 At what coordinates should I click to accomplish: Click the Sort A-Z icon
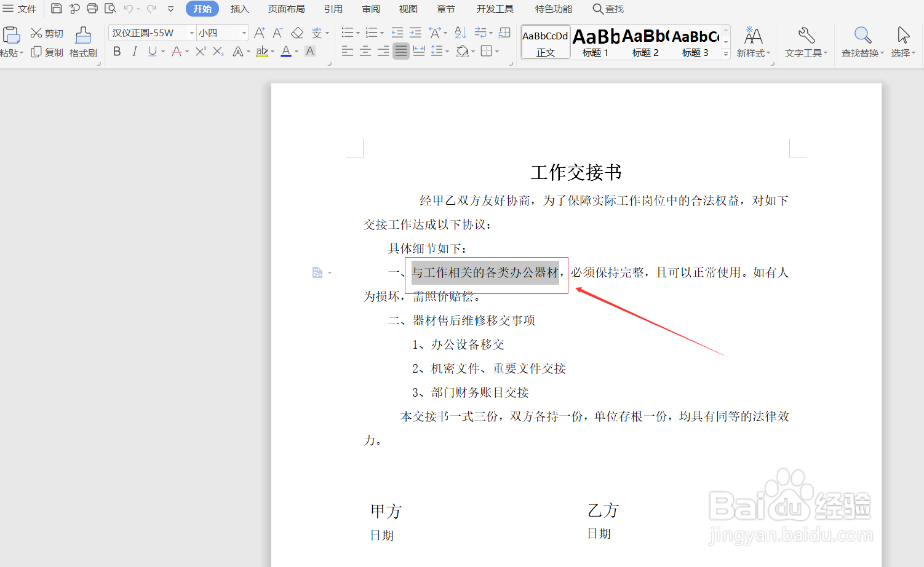click(x=460, y=33)
